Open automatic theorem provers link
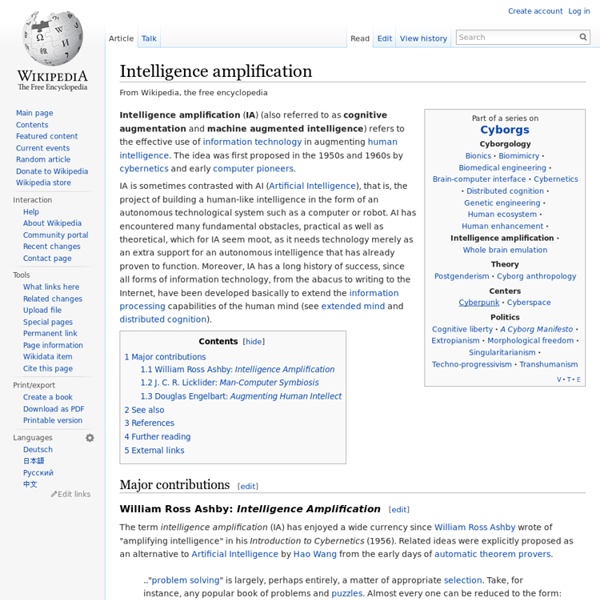The height and width of the screenshot is (600, 600). 493,554
